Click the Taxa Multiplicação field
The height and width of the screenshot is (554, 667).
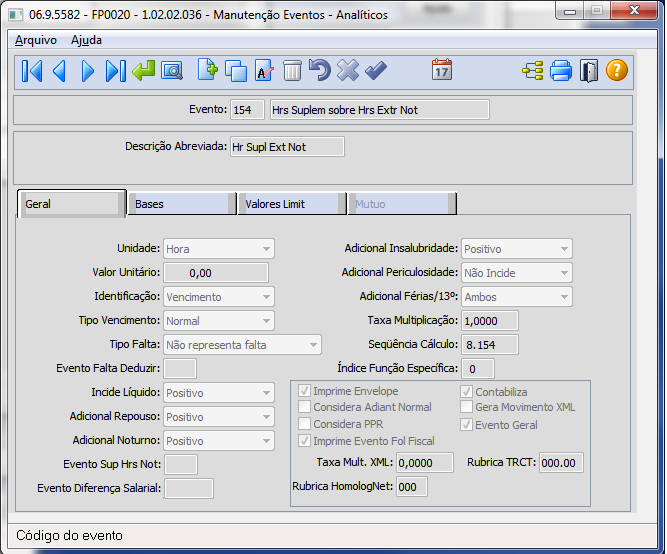(490, 321)
